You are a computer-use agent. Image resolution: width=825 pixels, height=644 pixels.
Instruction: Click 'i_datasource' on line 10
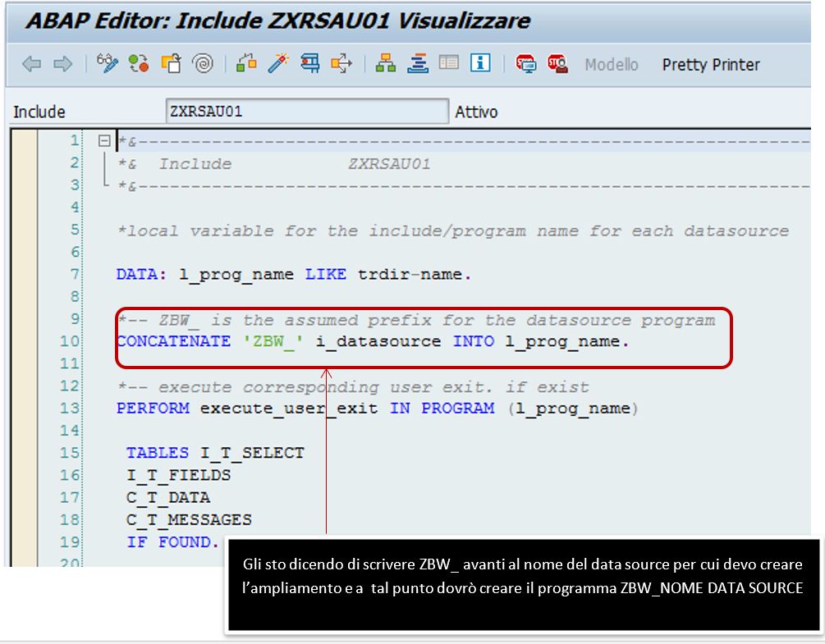coord(378,342)
